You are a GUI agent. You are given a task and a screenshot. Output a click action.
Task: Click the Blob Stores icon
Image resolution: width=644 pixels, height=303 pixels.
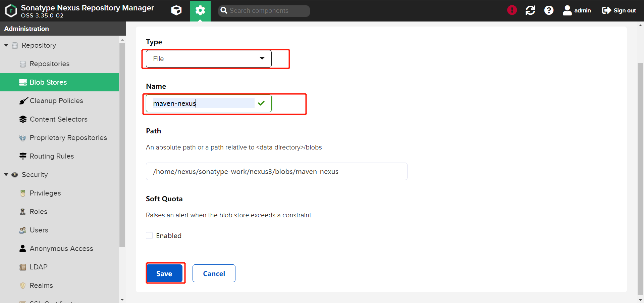[x=23, y=82]
